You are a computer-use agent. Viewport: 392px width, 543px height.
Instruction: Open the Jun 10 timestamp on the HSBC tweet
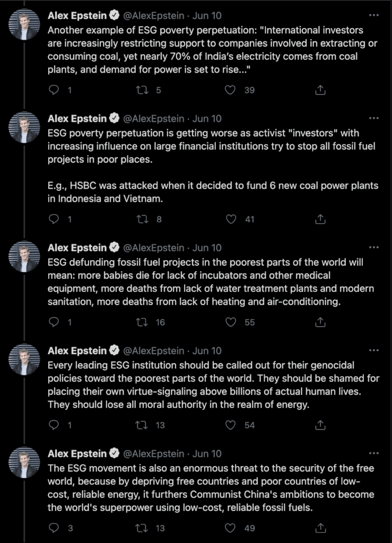207,118
